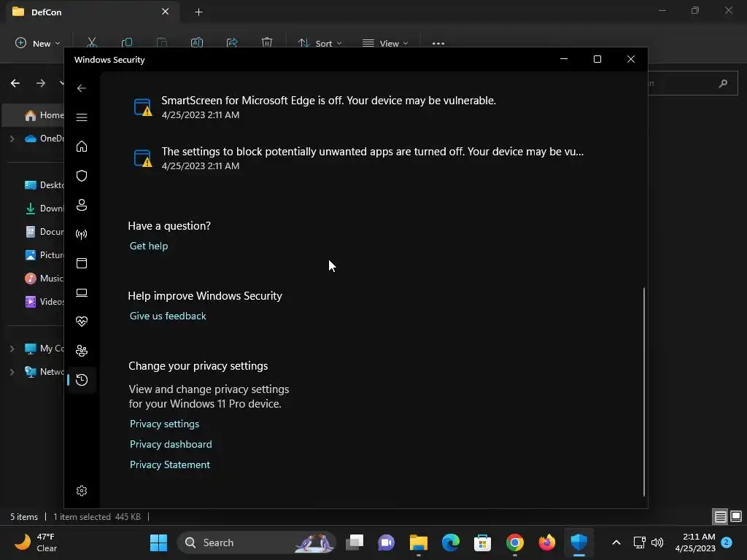Open blocked unwanted apps settings notification
The image size is (747, 560).
(x=358, y=158)
